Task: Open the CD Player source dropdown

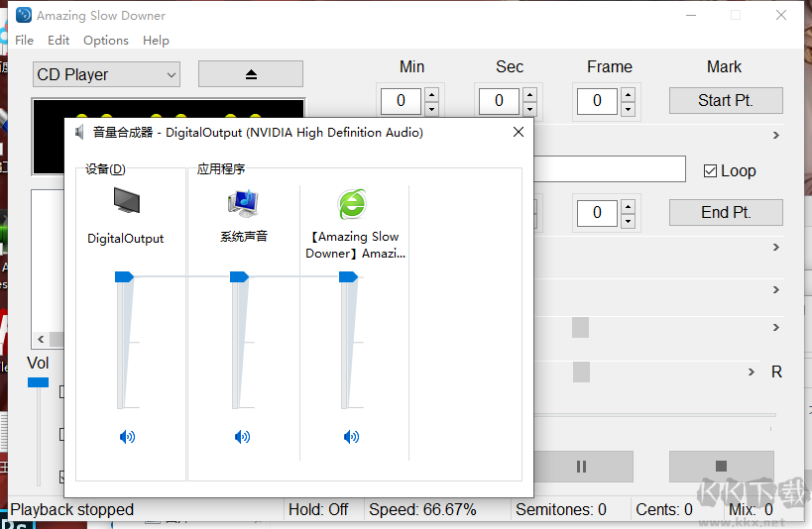Action: (x=107, y=74)
